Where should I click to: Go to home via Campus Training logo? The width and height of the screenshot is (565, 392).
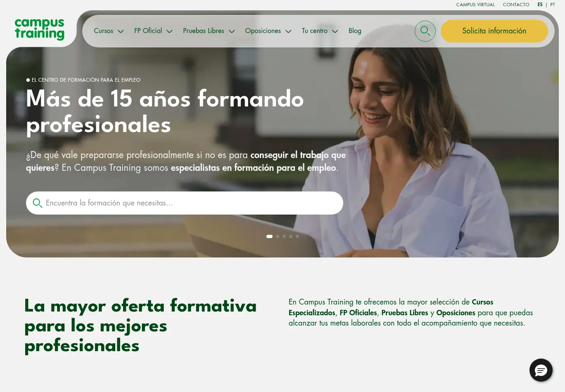pos(40,29)
